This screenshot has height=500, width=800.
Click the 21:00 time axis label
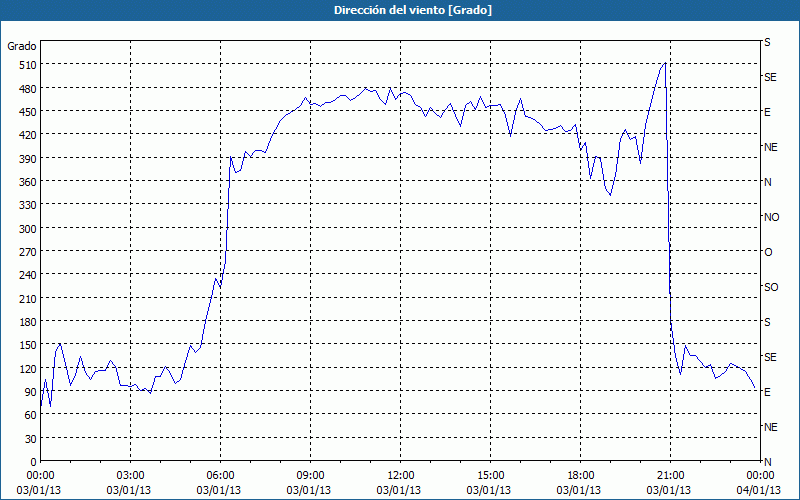(670, 476)
